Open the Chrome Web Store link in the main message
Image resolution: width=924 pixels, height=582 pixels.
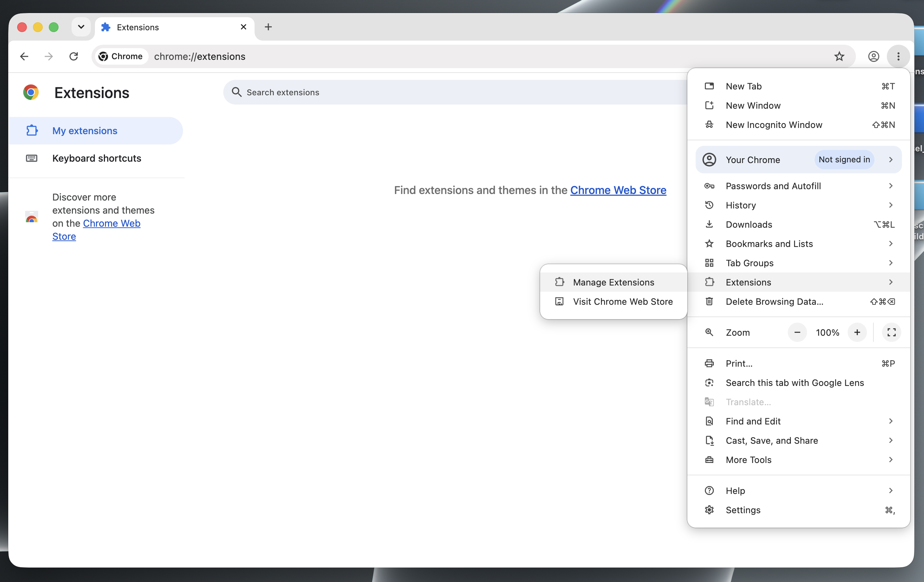618,190
